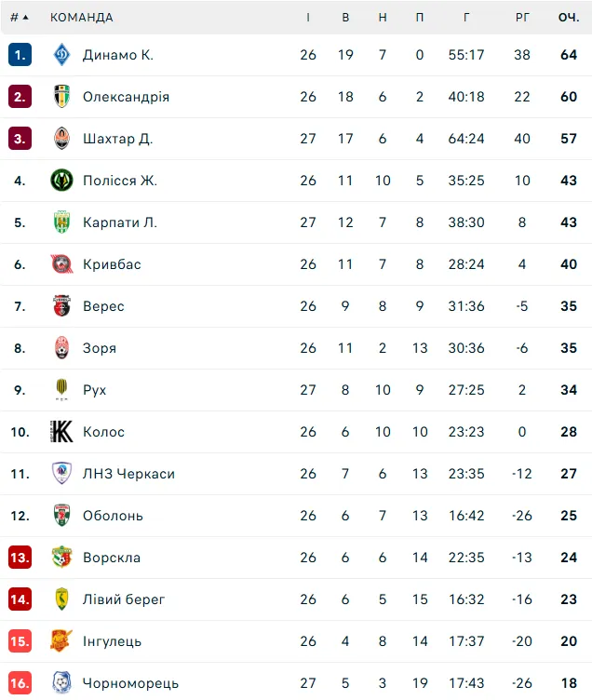
Task: Sort by the КОМАНДА column header
Action: click(x=82, y=18)
